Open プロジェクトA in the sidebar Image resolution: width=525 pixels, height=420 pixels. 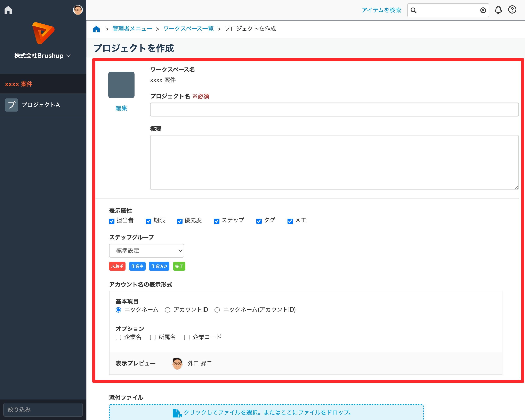coord(41,105)
